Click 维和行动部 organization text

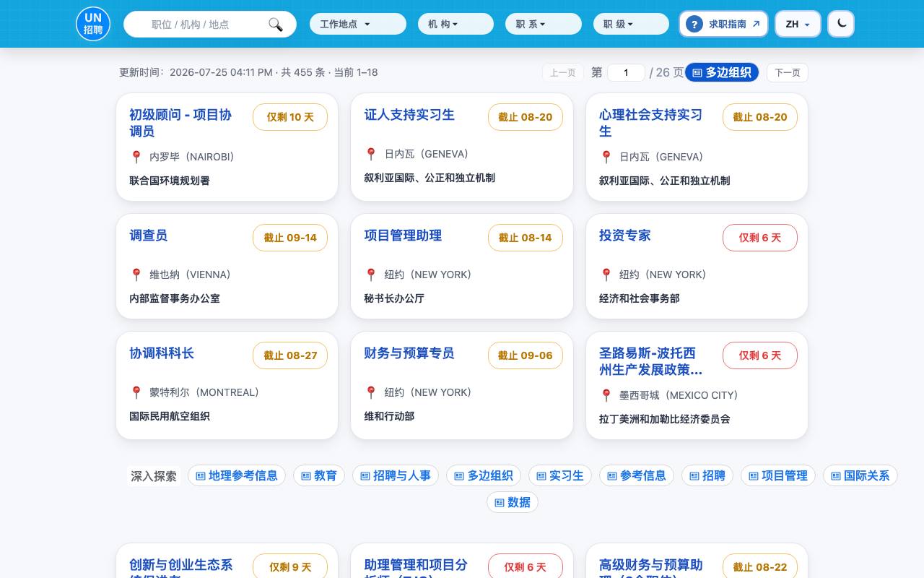click(389, 416)
